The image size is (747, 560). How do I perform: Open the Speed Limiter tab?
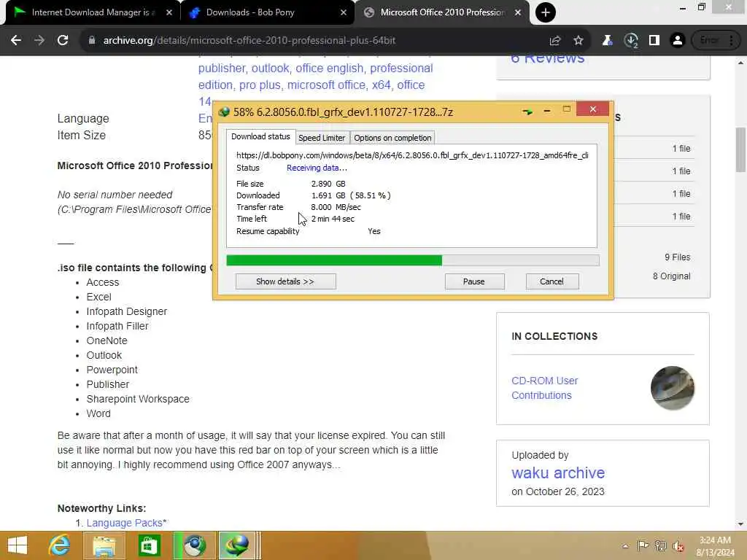[x=322, y=138]
